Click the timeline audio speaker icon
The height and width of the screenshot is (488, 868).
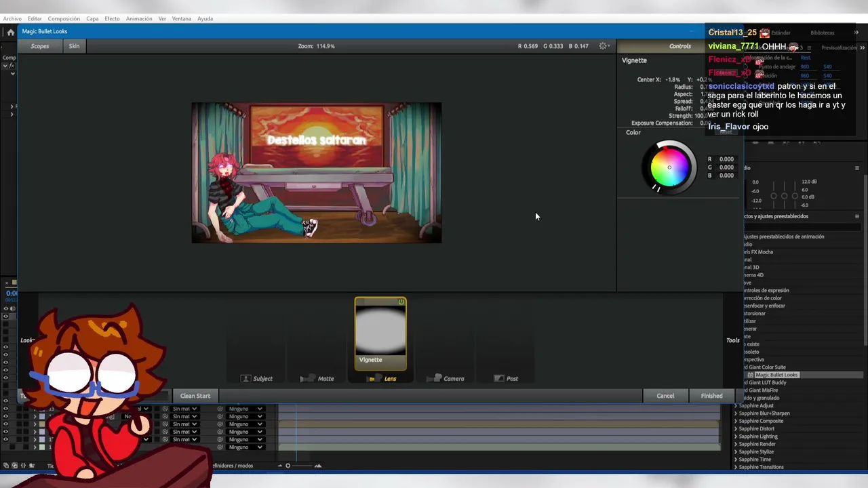pos(12,309)
